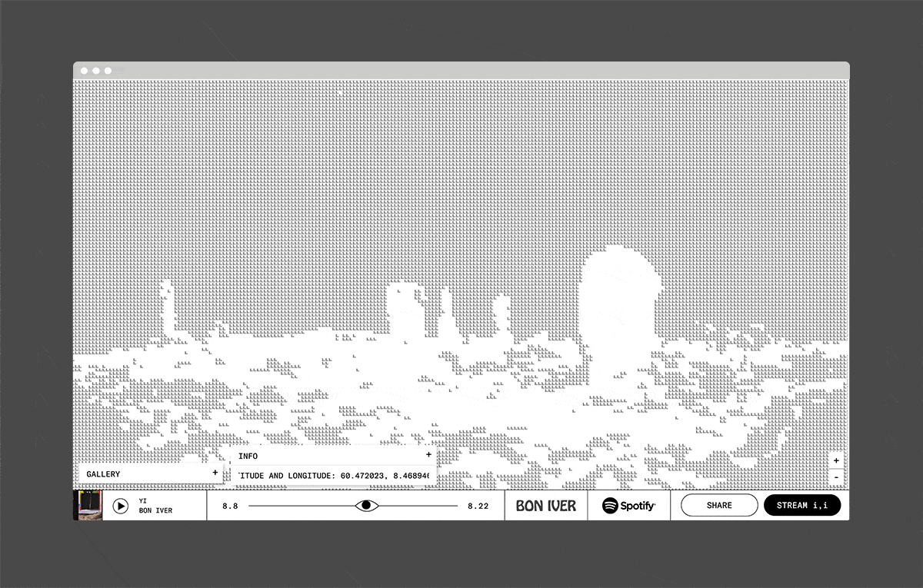
Task: Click the red close window dot
Action: point(85,71)
